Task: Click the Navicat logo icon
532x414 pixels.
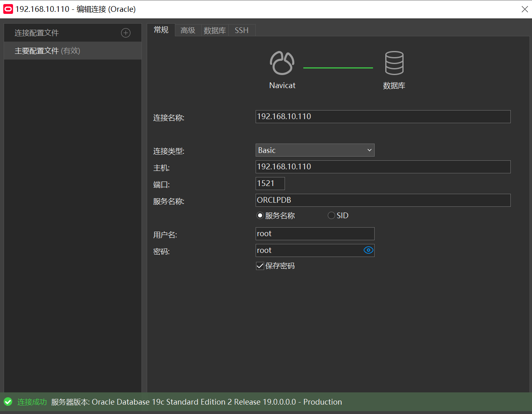Action: coord(282,63)
